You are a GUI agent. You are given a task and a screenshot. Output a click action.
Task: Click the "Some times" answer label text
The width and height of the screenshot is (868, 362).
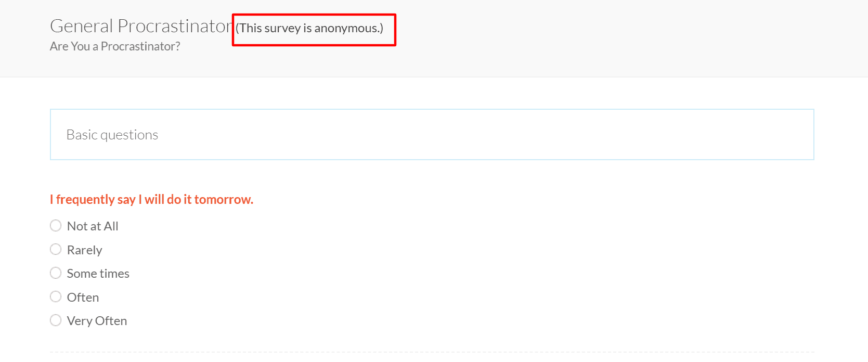[98, 274]
